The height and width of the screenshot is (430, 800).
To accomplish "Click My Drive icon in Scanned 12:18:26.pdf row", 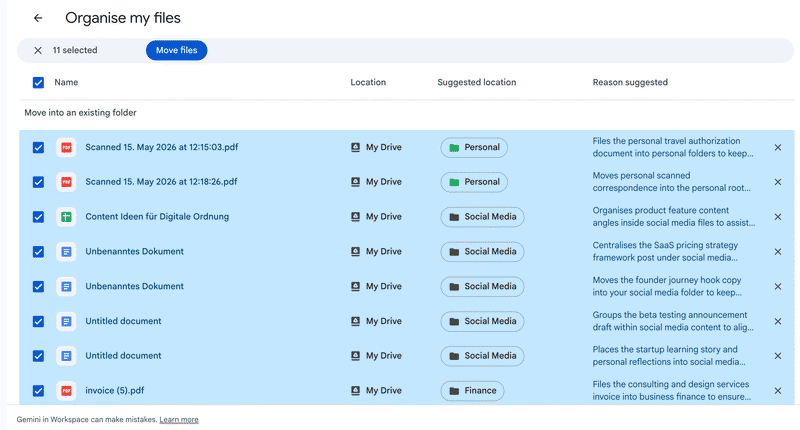I will pos(356,182).
